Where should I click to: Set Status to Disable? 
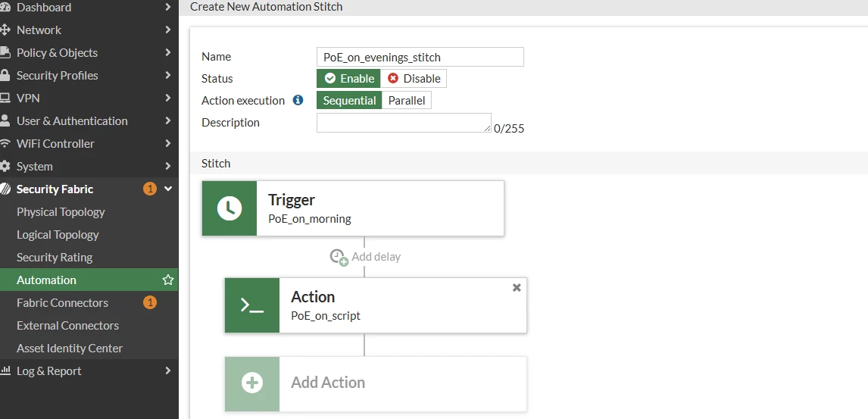(414, 79)
